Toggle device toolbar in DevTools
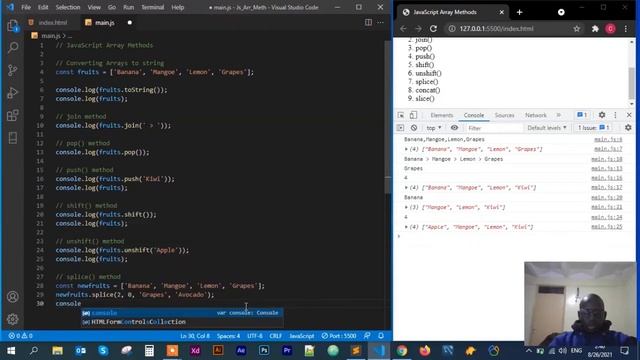This screenshot has width=640, height=360. [413, 115]
